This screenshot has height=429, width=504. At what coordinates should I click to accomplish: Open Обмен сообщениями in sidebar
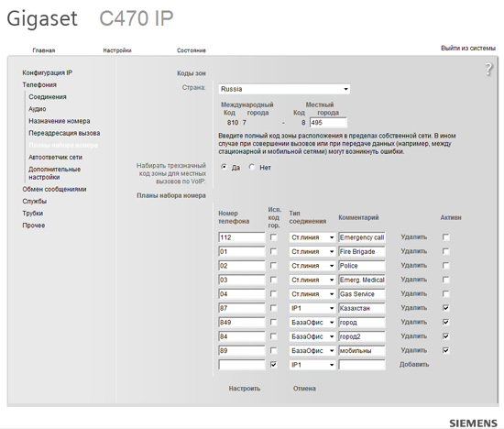(54, 189)
